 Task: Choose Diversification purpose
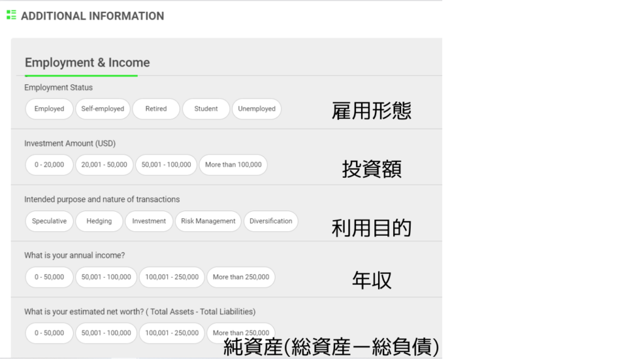271,221
